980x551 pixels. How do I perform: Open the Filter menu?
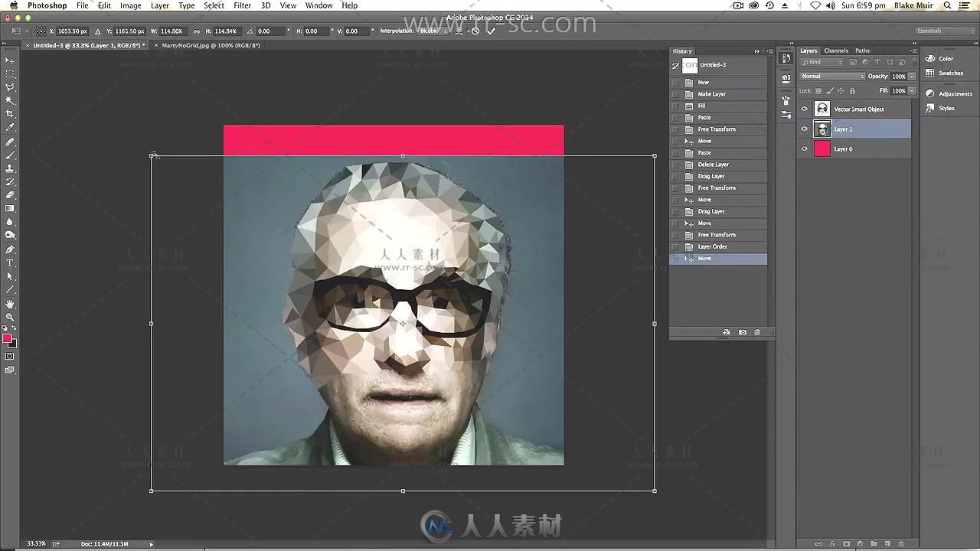tap(242, 5)
